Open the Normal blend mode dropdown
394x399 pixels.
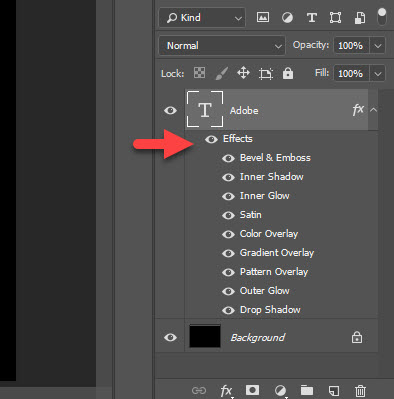pyautogui.click(x=222, y=45)
